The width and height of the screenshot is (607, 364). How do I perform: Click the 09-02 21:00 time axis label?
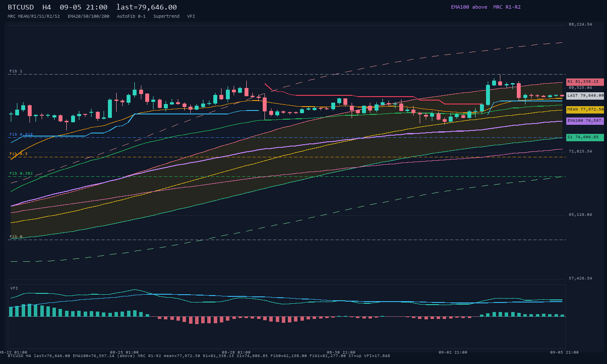coord(453,352)
